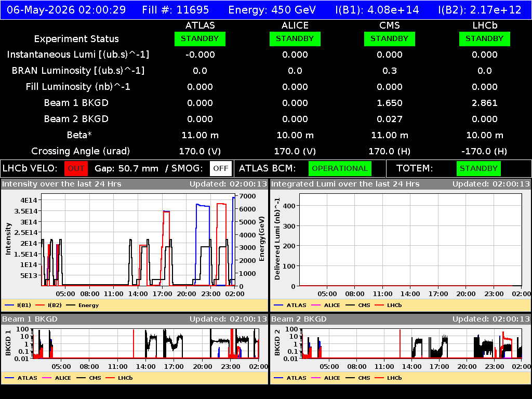Click the ATLAS column header
The width and height of the screenshot is (532, 399).
(200, 25)
